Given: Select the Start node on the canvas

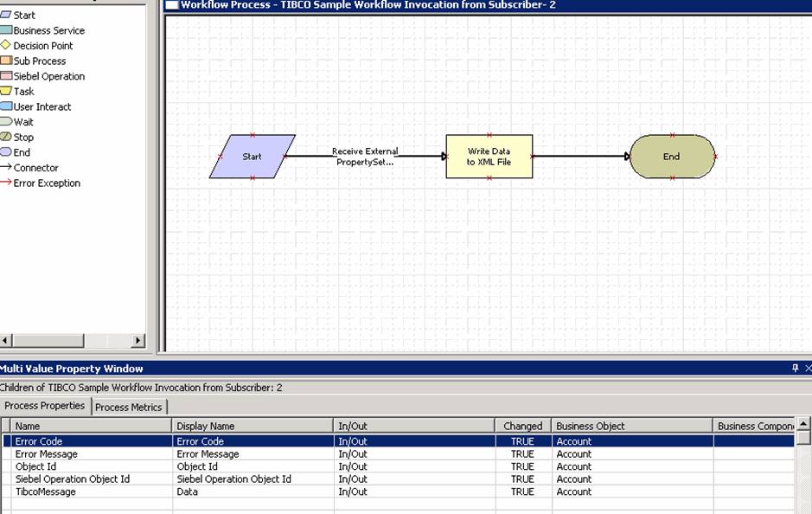Looking at the screenshot, I should pyautogui.click(x=252, y=157).
